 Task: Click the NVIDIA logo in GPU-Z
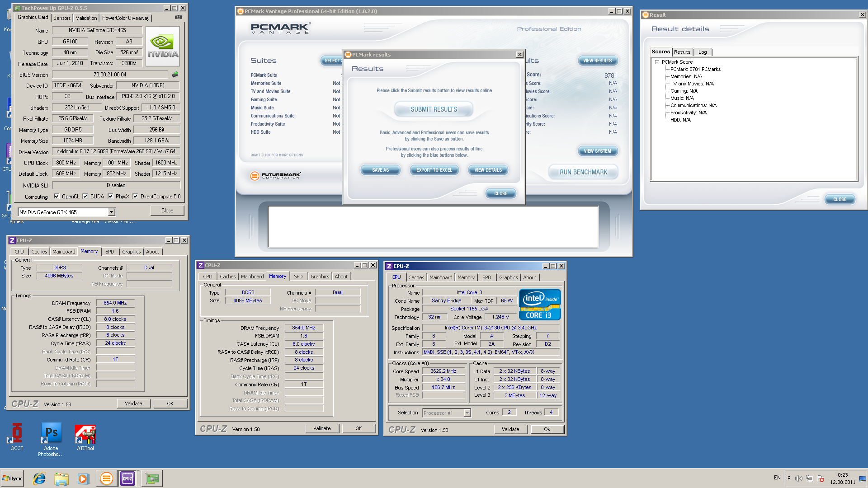[163, 46]
